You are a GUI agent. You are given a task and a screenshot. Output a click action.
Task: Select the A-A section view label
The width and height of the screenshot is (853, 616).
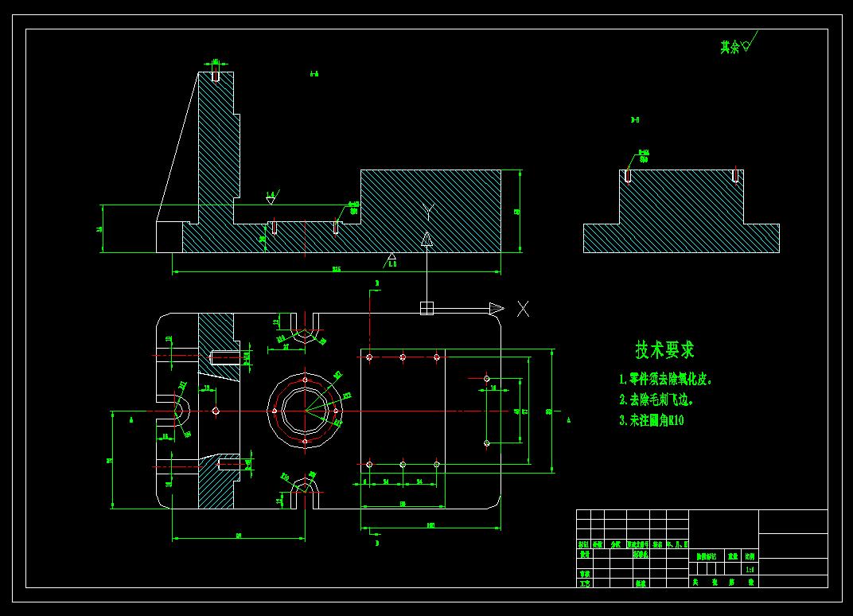point(314,74)
